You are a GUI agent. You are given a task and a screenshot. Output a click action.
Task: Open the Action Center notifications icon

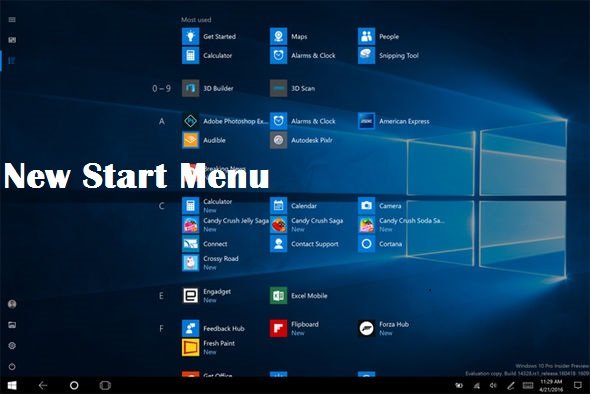point(578,385)
